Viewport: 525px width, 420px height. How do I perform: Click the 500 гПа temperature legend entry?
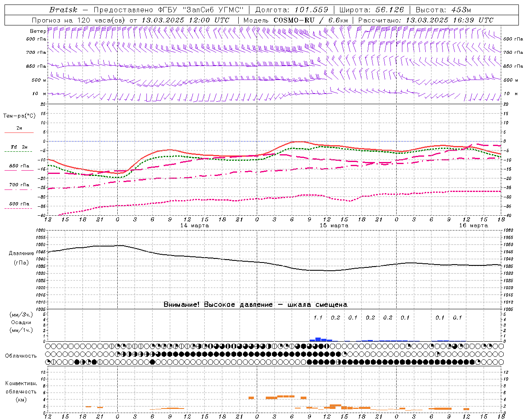pyautogui.click(x=19, y=203)
